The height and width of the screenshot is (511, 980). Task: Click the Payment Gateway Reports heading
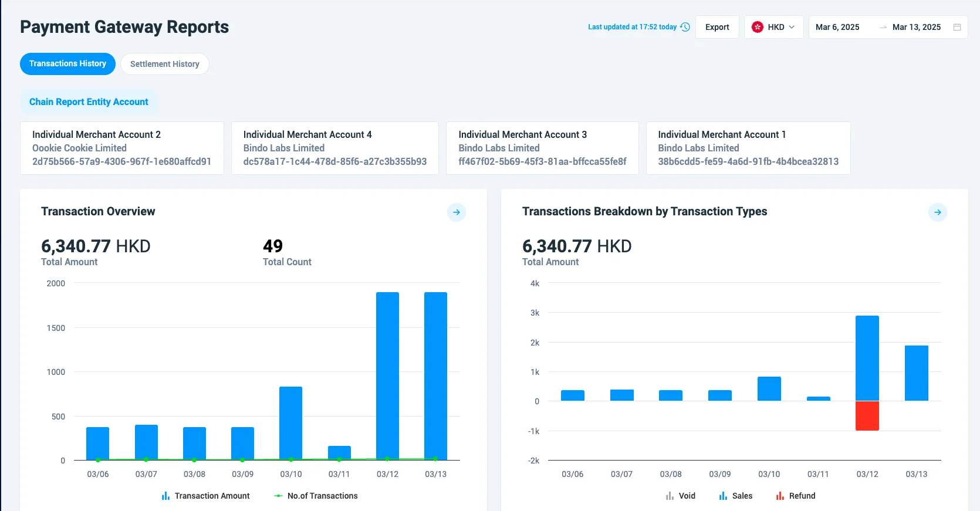(x=124, y=27)
